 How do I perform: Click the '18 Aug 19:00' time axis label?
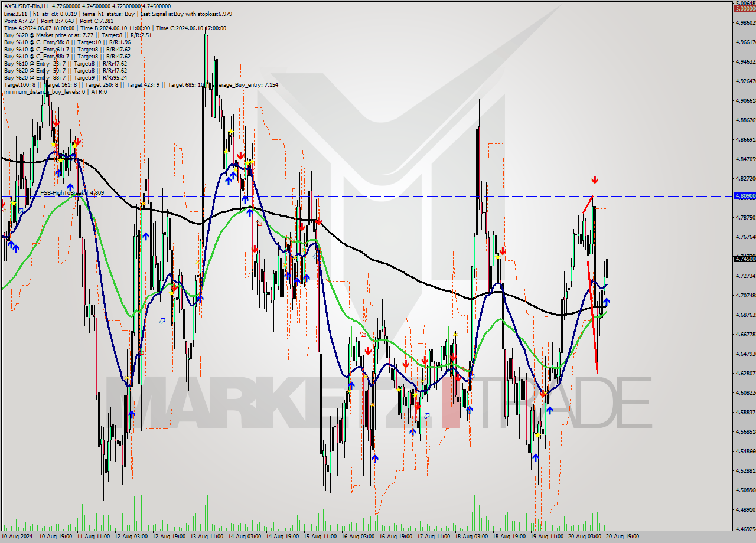509,537
